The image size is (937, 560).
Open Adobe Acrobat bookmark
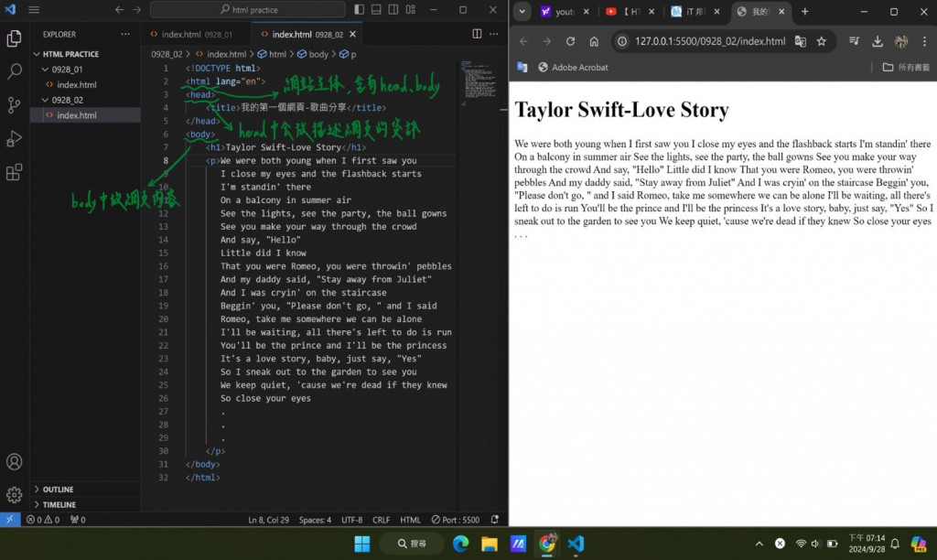(x=573, y=67)
